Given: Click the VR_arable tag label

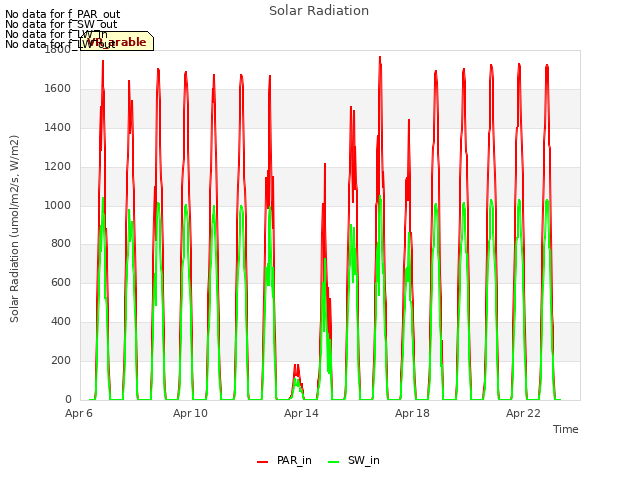Looking at the screenshot, I should [117, 41].
